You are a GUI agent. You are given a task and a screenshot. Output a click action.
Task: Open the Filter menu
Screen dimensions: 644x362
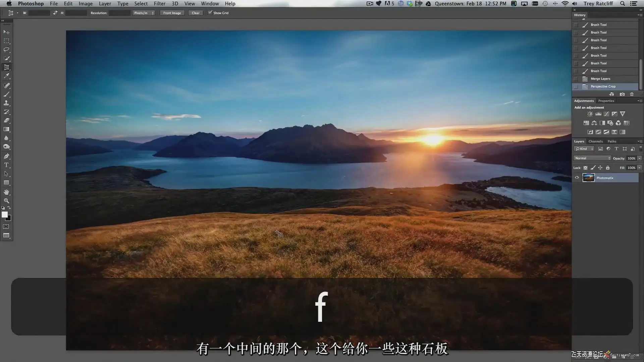point(160,4)
